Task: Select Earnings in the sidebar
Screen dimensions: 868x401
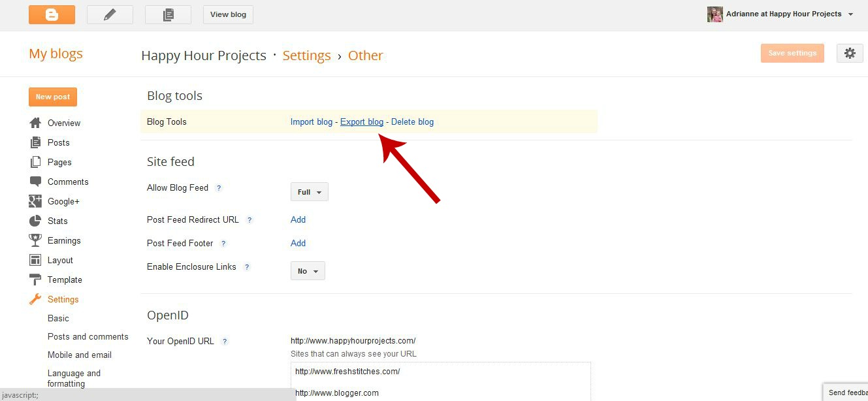Action: [x=64, y=240]
